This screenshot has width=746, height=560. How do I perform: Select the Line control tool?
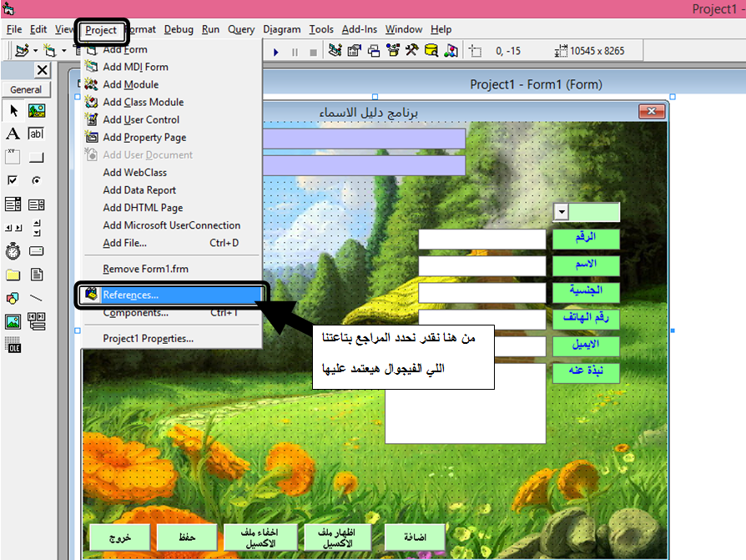click(x=37, y=298)
